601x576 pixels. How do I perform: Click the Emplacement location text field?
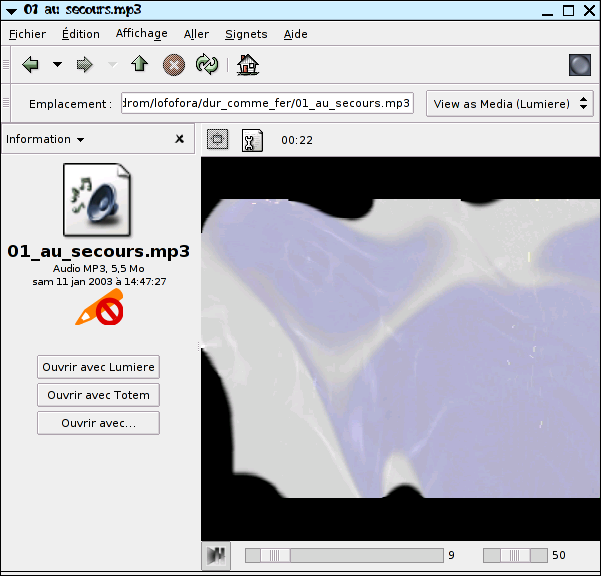point(267,104)
